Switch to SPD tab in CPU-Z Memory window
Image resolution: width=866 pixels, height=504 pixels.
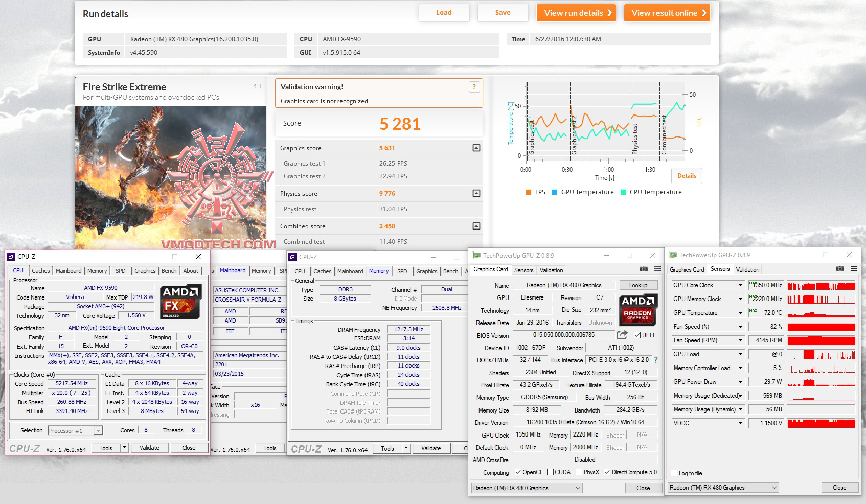tap(402, 271)
